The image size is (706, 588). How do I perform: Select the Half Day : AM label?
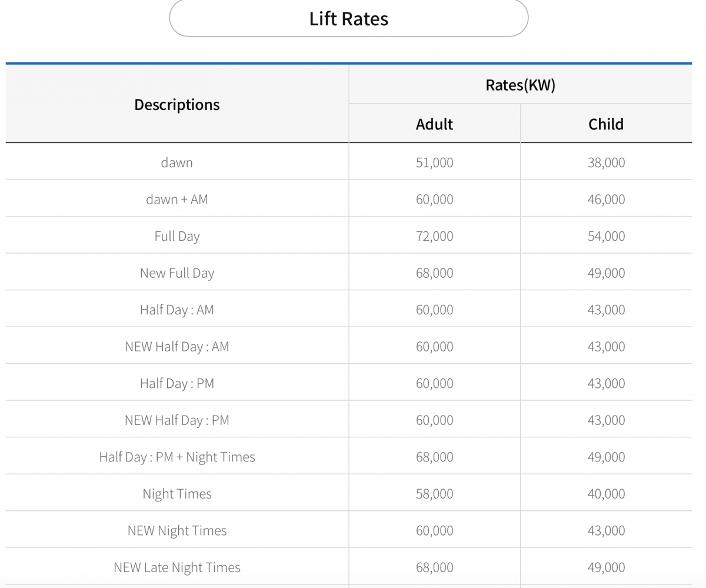click(x=176, y=310)
